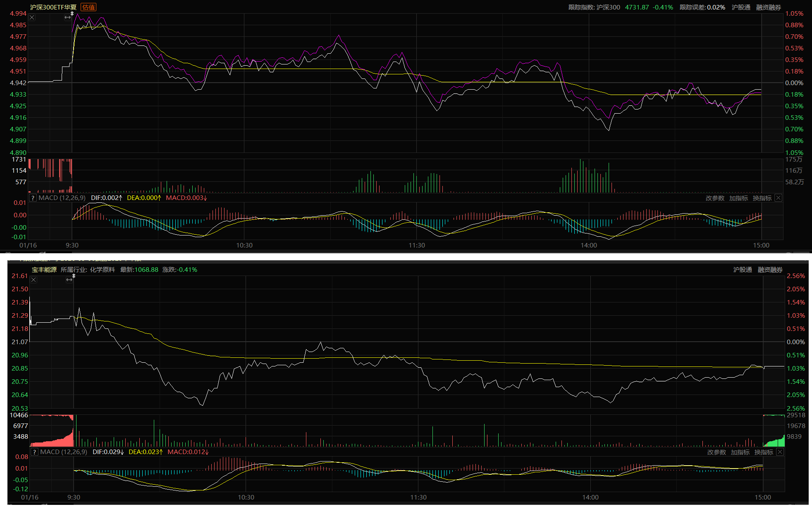This screenshot has height=521, width=812.
Task: Click MACD (12,26,9) label in bottom panel
Action: [x=64, y=452]
